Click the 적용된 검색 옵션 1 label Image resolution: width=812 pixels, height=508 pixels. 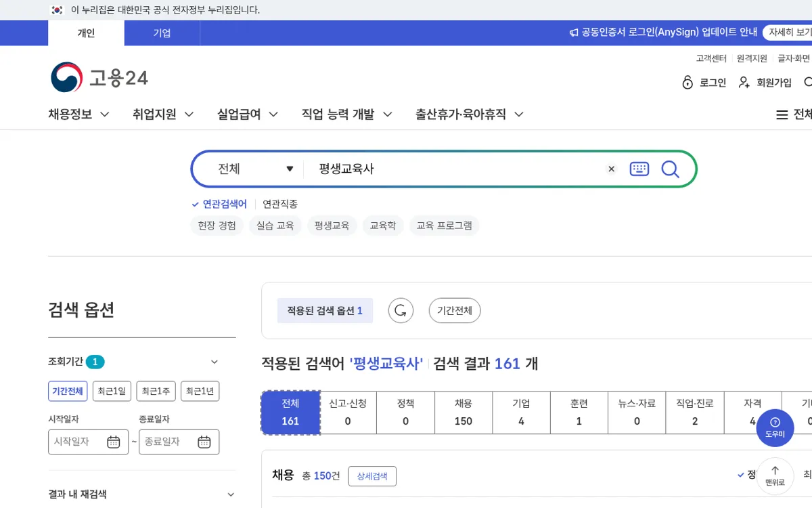[325, 311]
